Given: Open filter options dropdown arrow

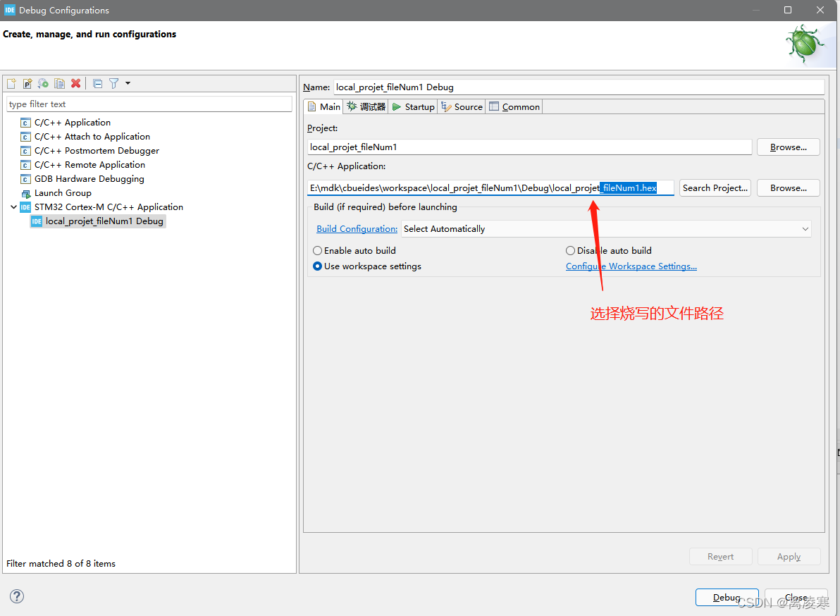Looking at the screenshot, I should pyautogui.click(x=128, y=83).
